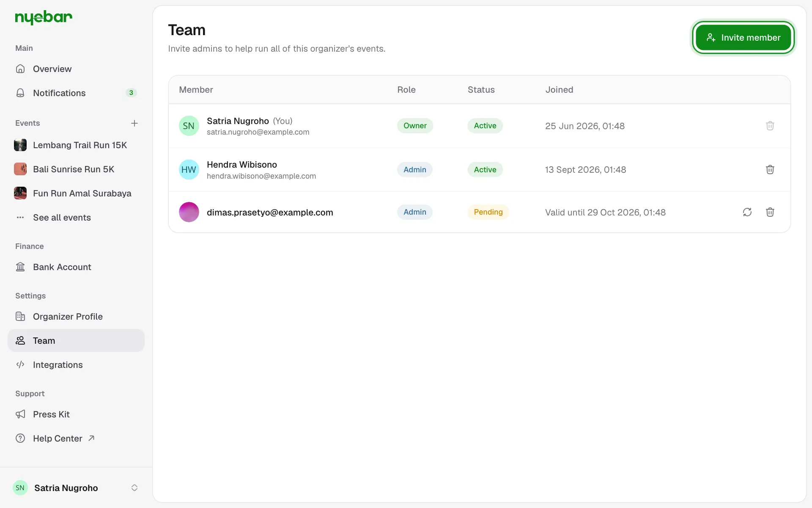Select Team in sidebar
The height and width of the screenshot is (508, 812).
(x=76, y=340)
